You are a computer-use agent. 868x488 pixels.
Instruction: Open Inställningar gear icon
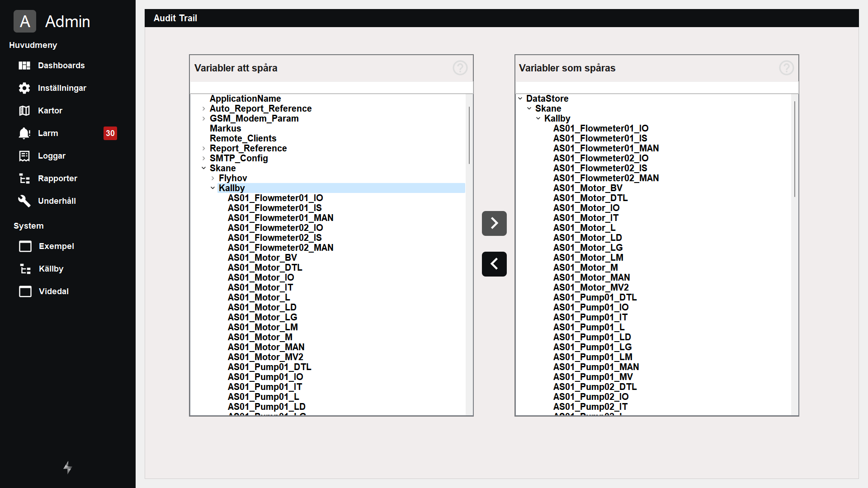pyautogui.click(x=24, y=88)
